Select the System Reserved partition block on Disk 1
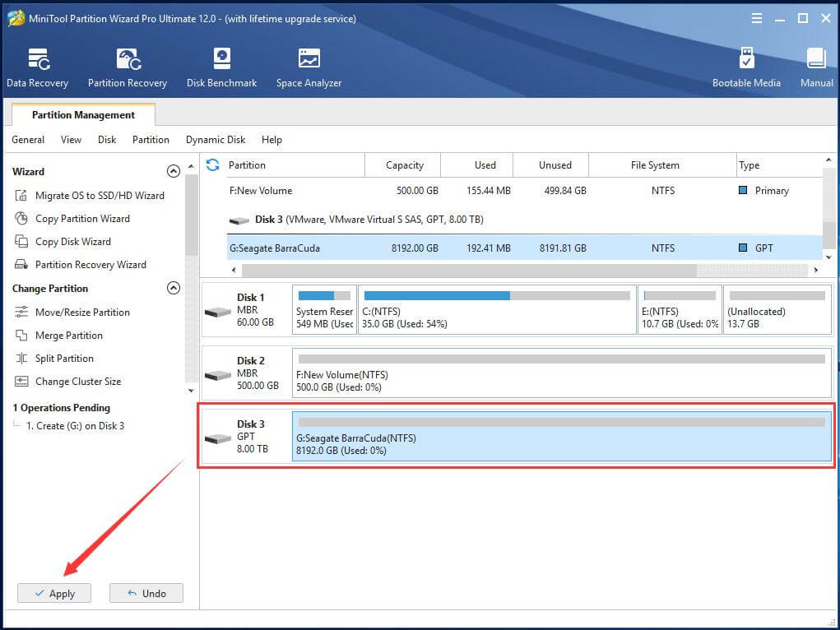Screen dimensions: 840x630 pyautogui.click(x=324, y=309)
